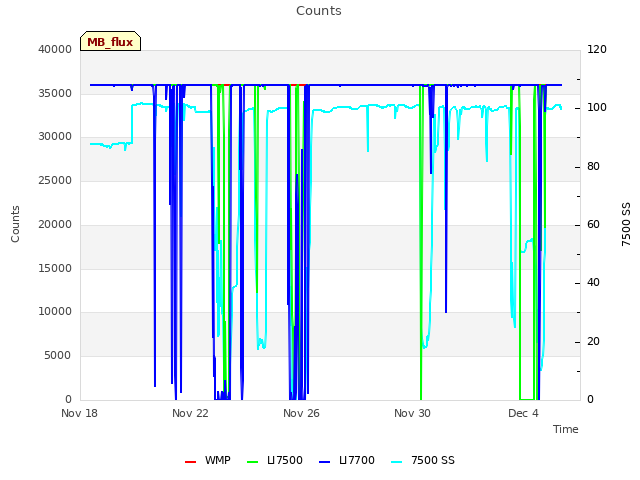Click the red WMP legend color marker
The image size is (640, 480).
191,462
